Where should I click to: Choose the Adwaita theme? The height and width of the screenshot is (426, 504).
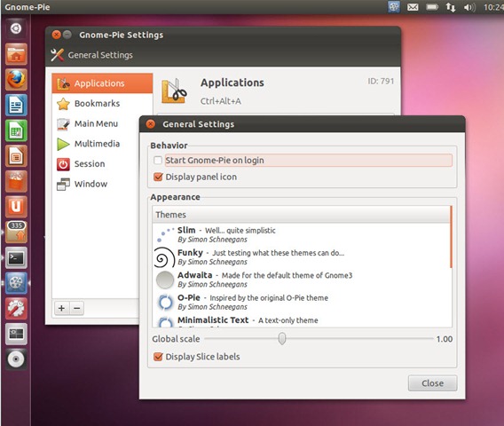coord(301,280)
